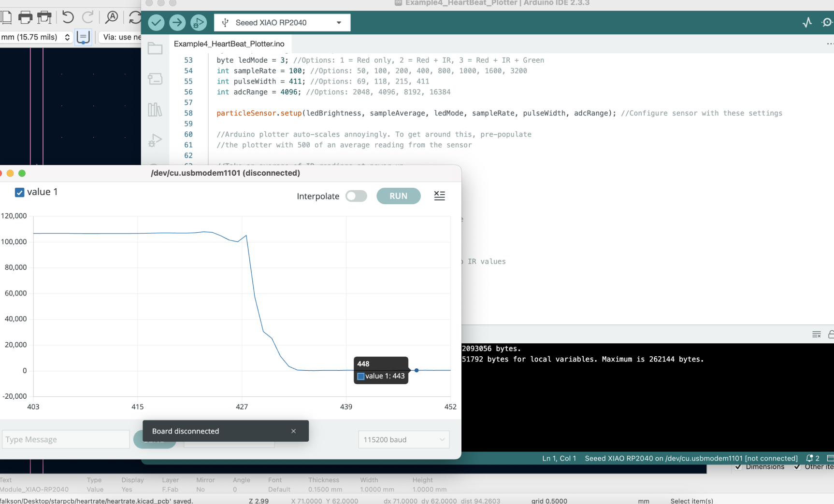Click the USB icon in the board selector
Image resolution: width=834 pixels, height=504 pixels.
pyautogui.click(x=225, y=23)
